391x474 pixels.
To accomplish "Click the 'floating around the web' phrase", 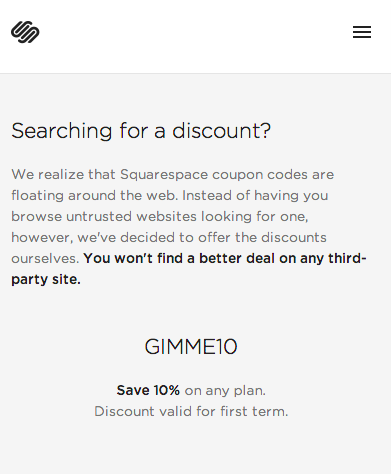I will pyautogui.click(x=94, y=196).
